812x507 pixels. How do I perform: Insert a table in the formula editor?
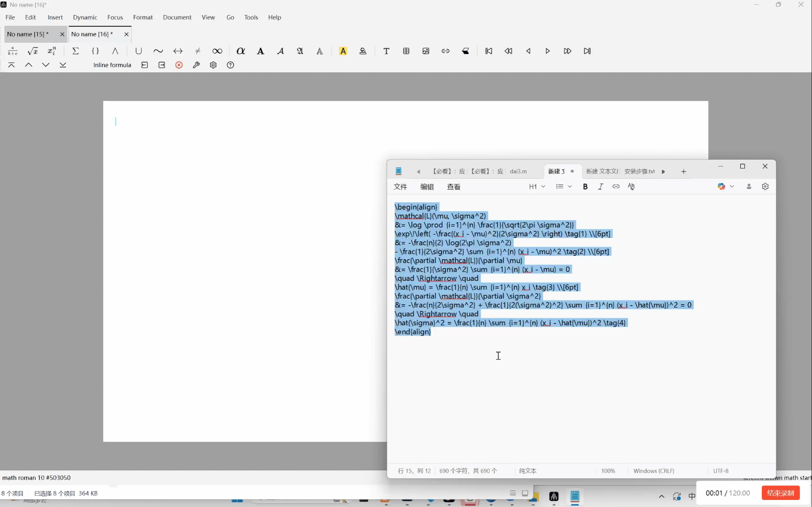(x=406, y=51)
